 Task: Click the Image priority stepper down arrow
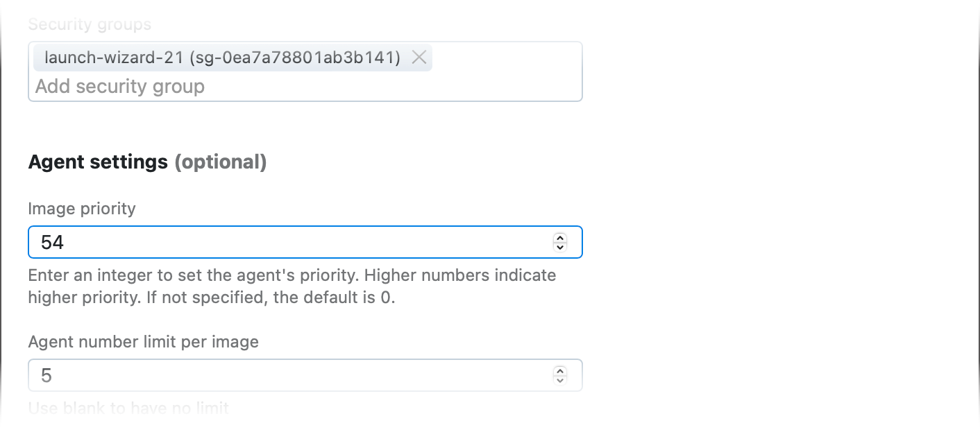pyautogui.click(x=559, y=247)
